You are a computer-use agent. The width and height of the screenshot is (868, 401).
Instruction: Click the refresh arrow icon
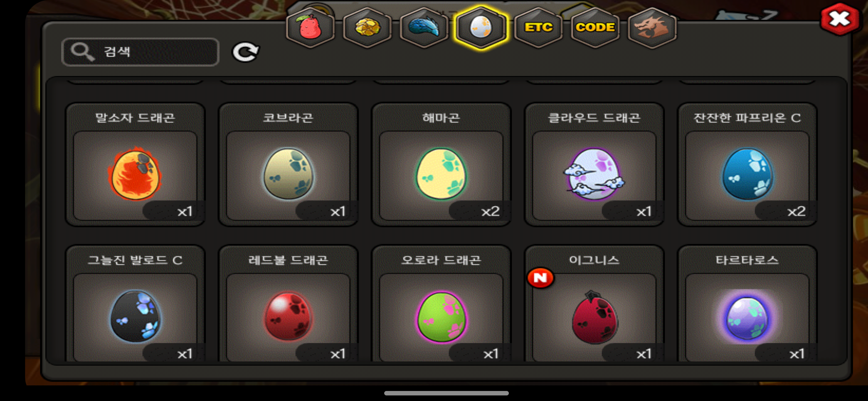(x=246, y=52)
